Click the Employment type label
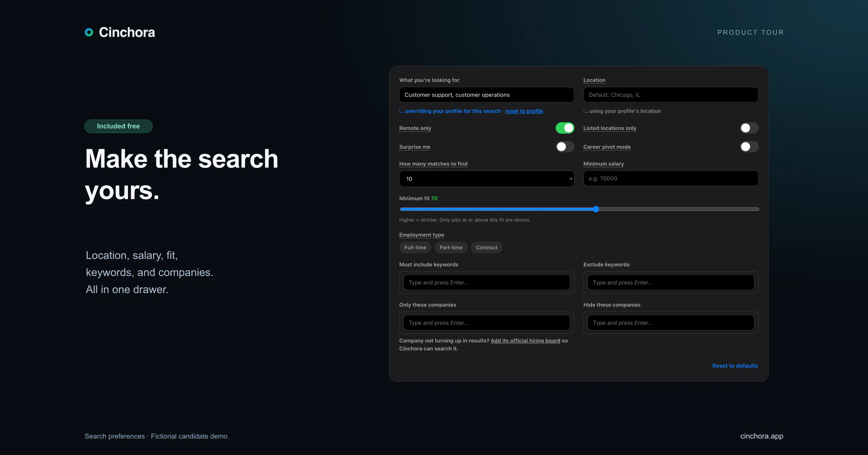Screen dimensions: 868x455 [422, 235]
